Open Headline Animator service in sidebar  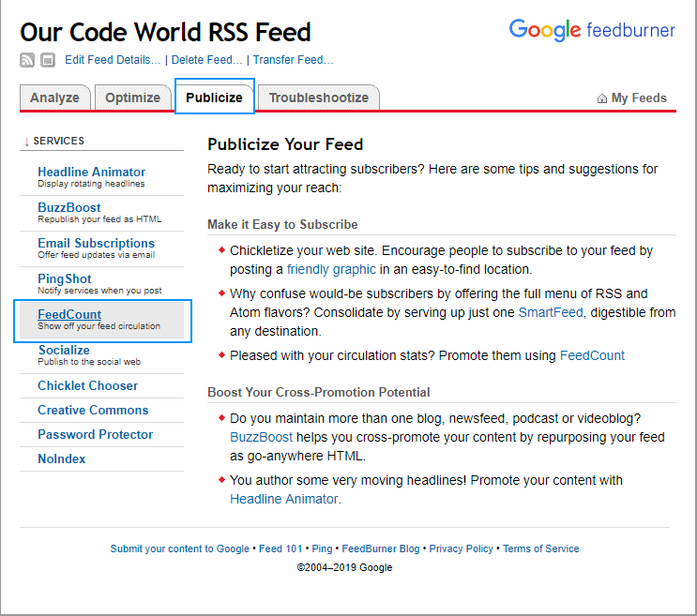[x=91, y=172]
